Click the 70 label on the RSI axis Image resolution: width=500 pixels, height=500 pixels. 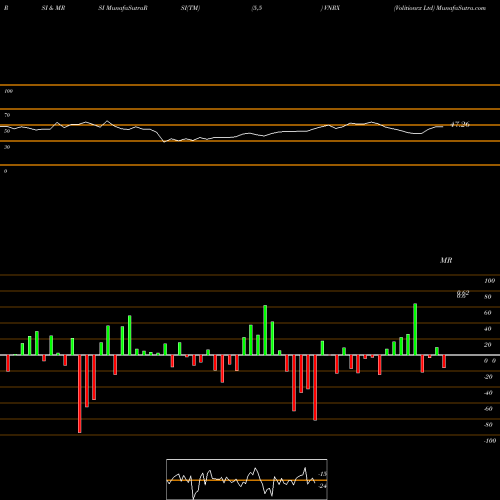(7, 115)
